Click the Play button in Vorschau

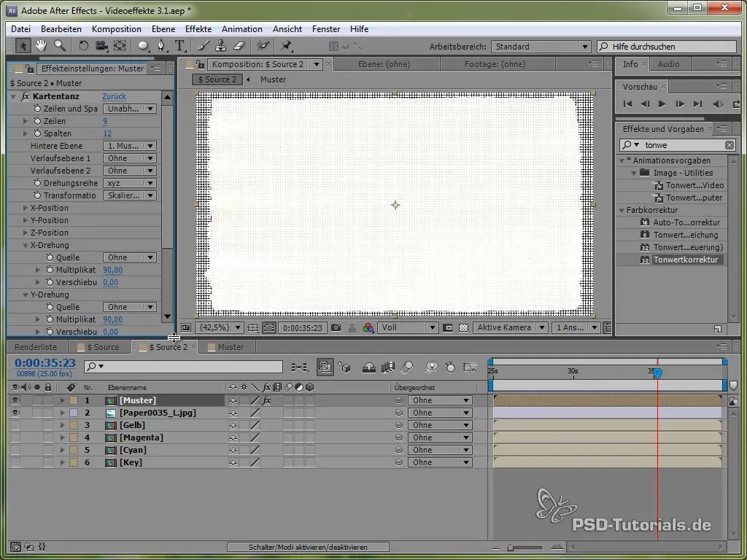662,104
